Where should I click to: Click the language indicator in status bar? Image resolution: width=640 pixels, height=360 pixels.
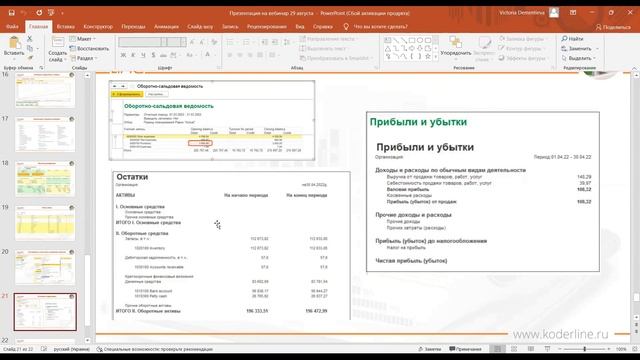click(72, 349)
